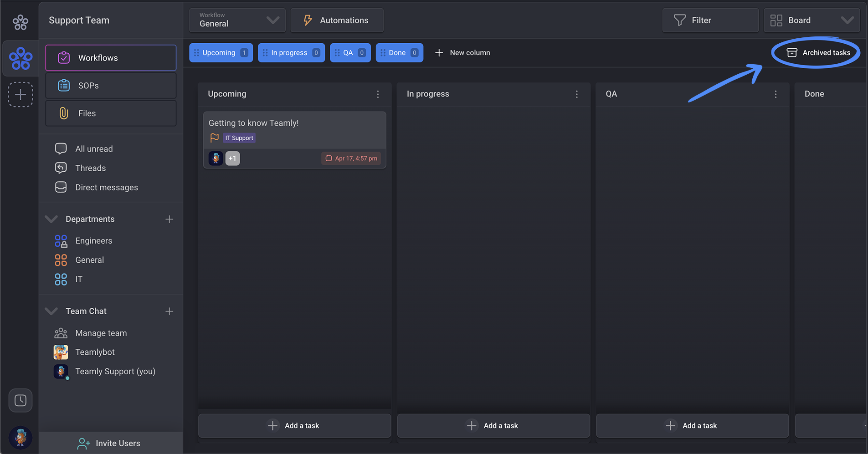Click the SOPs list icon
This screenshot has width=868, height=454.
(x=64, y=86)
